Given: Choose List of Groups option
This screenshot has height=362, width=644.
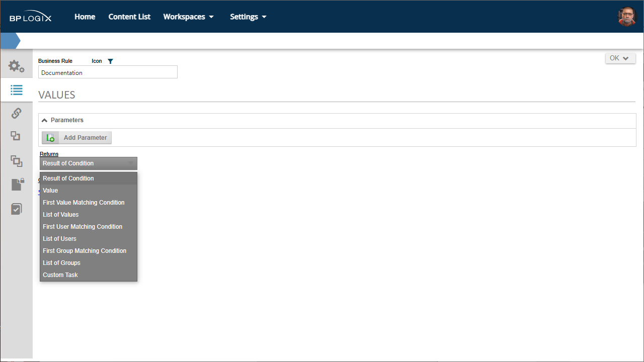Looking at the screenshot, I should (89, 263).
